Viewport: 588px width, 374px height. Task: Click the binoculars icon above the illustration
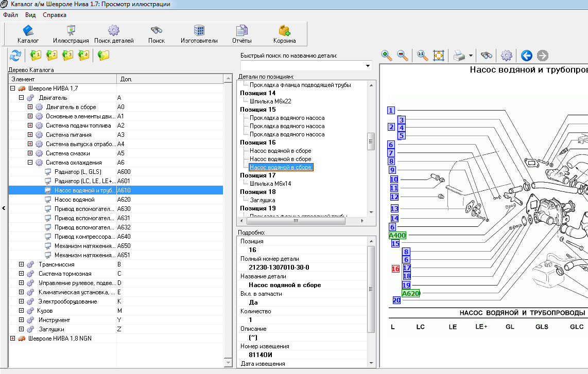[487, 56]
